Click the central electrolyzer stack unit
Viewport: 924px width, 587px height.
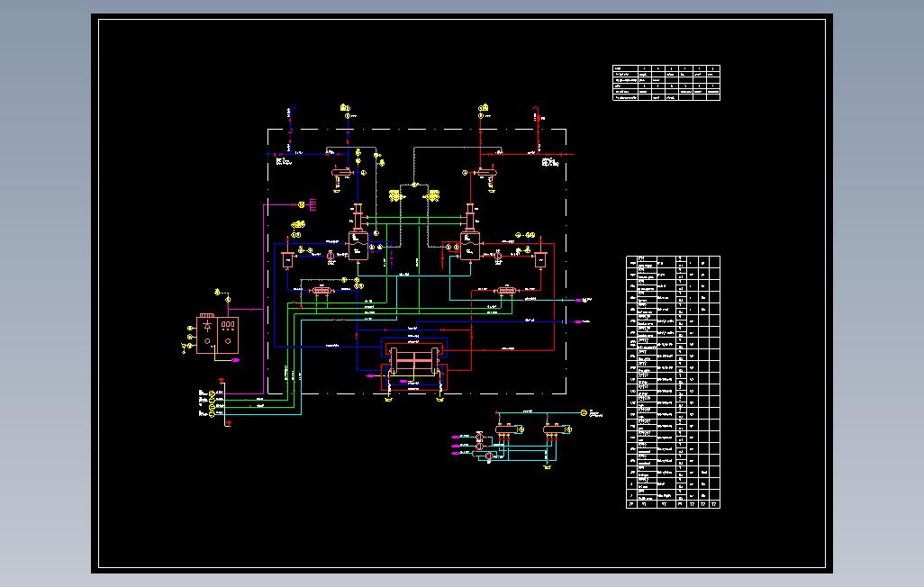pyautogui.click(x=414, y=360)
